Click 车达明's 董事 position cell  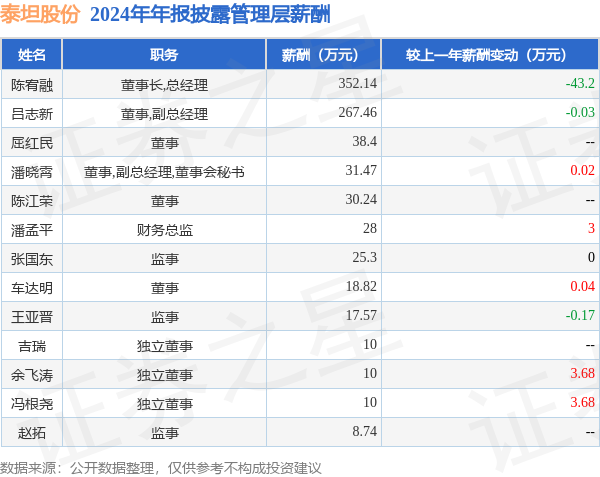pos(164,288)
